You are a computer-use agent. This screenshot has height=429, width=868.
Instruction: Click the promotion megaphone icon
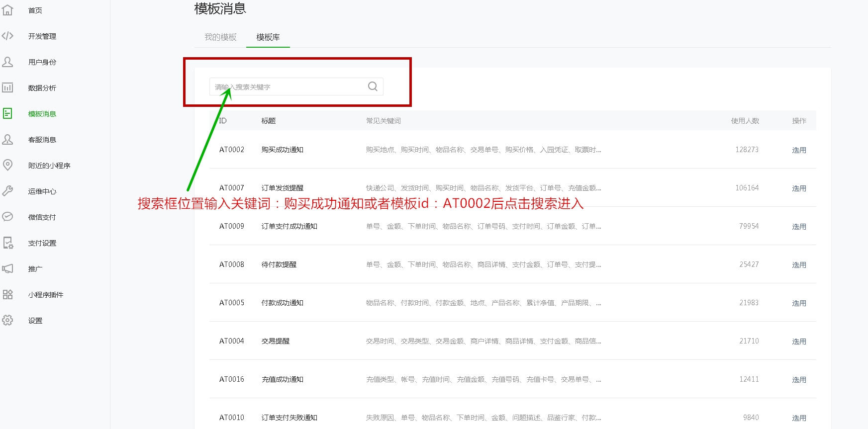[7, 268]
